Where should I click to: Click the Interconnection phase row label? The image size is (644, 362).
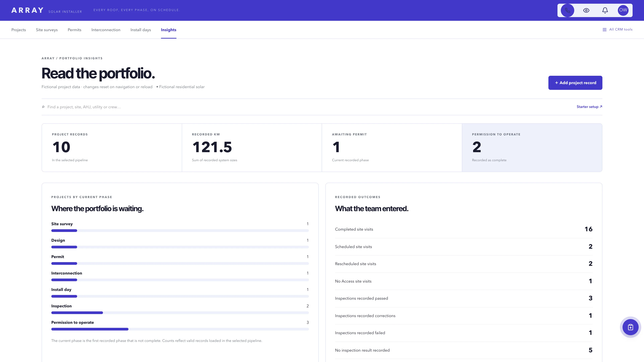click(67, 273)
